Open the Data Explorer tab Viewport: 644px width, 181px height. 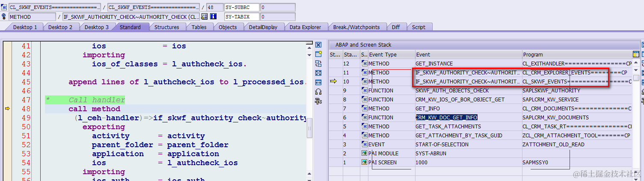(305, 27)
